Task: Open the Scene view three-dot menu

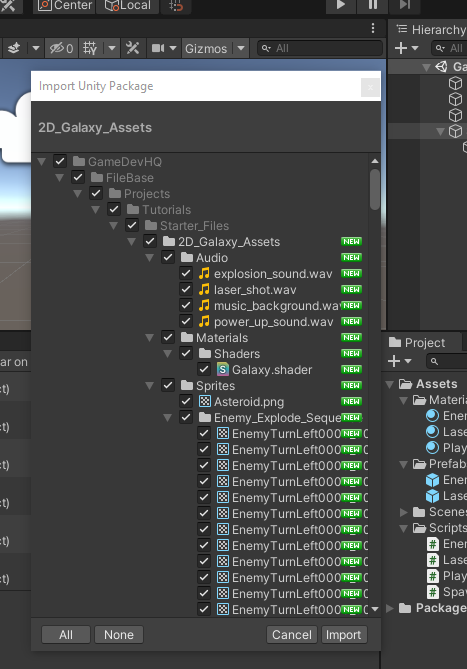Action: pos(373,28)
